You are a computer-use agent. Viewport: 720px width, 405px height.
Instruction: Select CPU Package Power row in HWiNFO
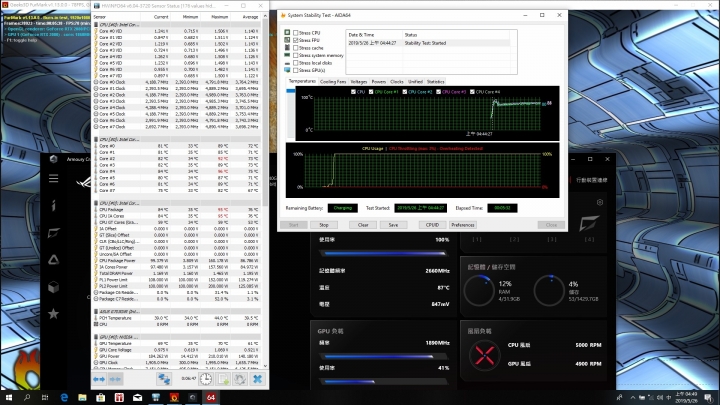point(177,260)
